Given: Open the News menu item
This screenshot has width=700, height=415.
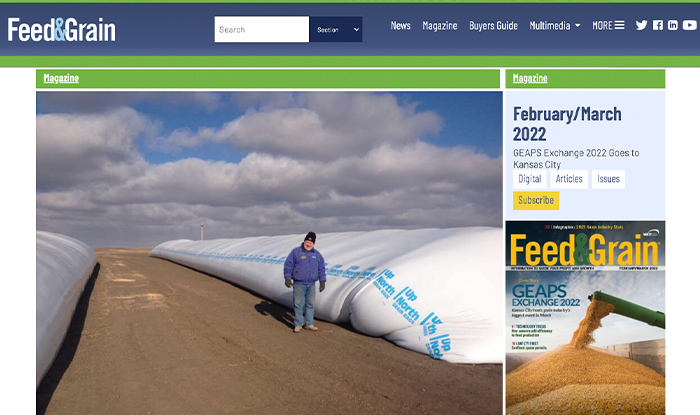Looking at the screenshot, I should pos(400,26).
